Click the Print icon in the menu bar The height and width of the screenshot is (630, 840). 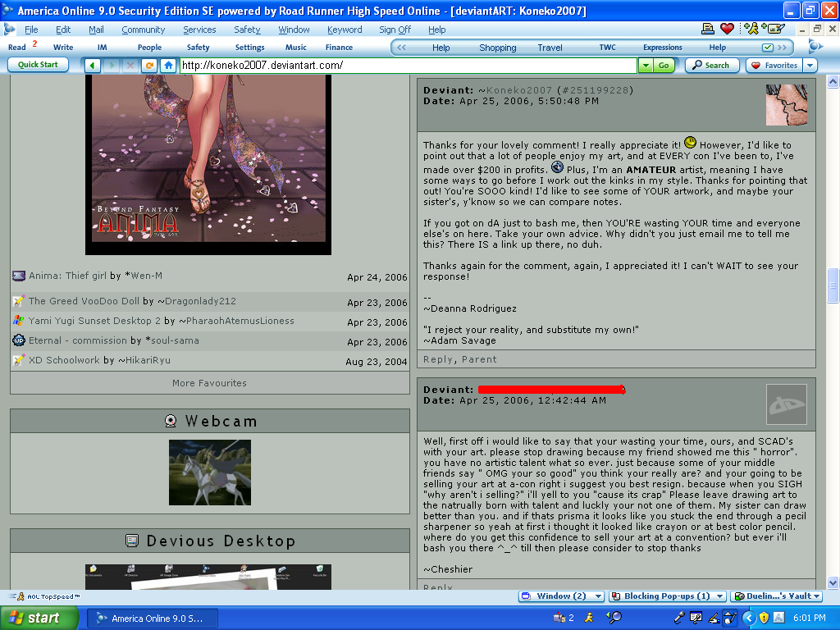(708, 29)
